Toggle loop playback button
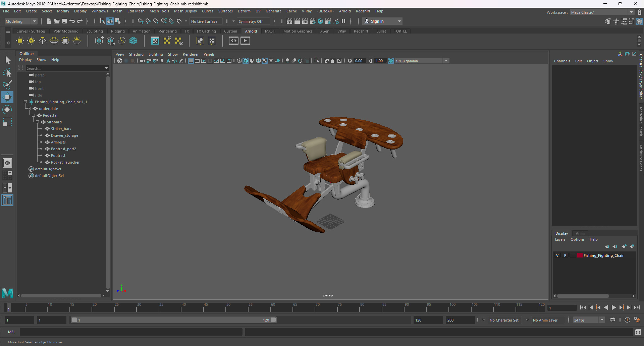This screenshot has width=644, height=346. coord(612,320)
